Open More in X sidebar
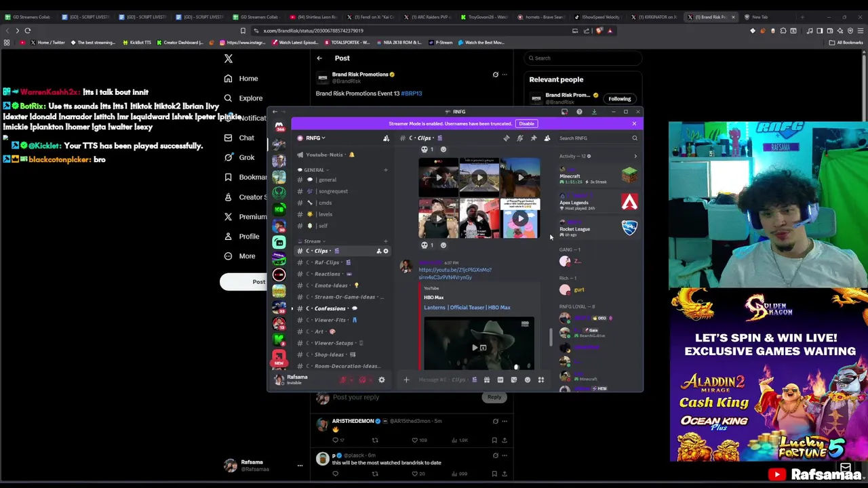The height and width of the screenshot is (488, 868). (240, 256)
